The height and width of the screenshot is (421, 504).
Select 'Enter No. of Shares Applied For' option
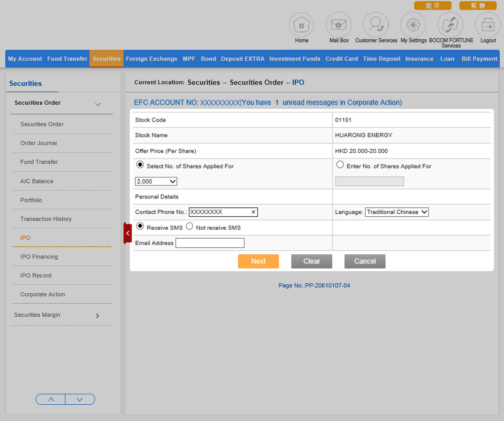click(340, 165)
